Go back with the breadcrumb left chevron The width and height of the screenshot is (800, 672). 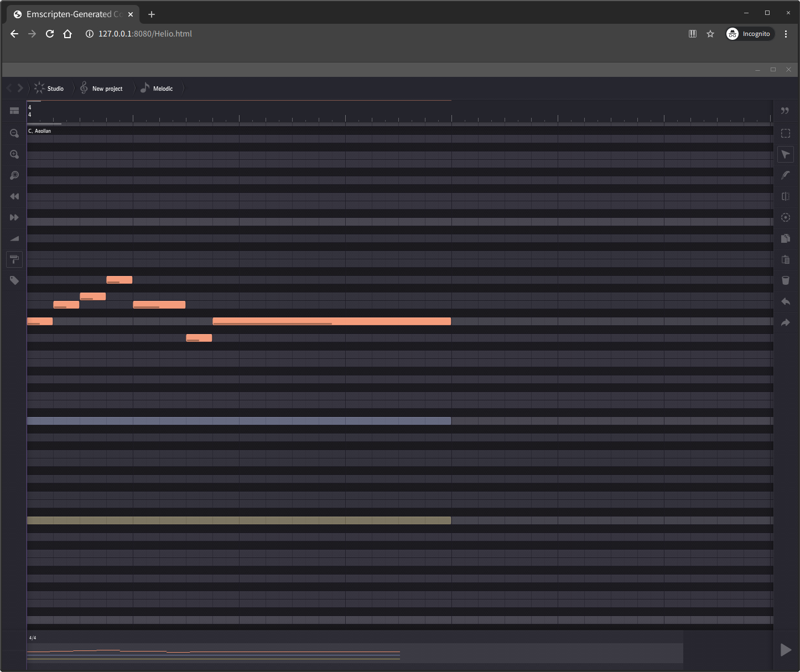pos(9,88)
